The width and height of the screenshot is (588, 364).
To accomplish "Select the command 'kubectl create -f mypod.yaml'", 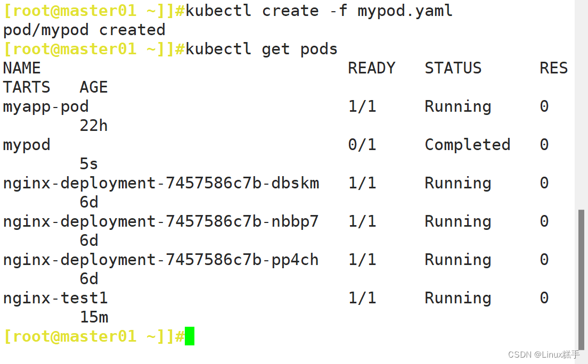I will [x=319, y=11].
